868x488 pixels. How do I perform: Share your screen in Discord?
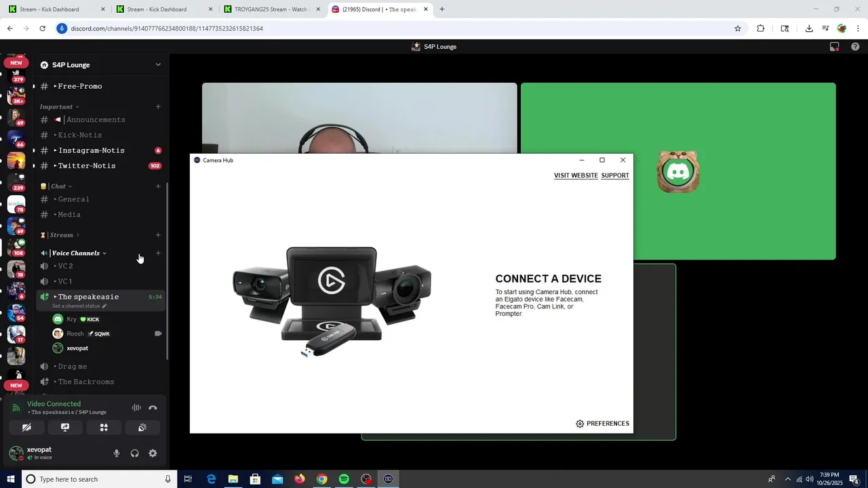[x=65, y=428]
